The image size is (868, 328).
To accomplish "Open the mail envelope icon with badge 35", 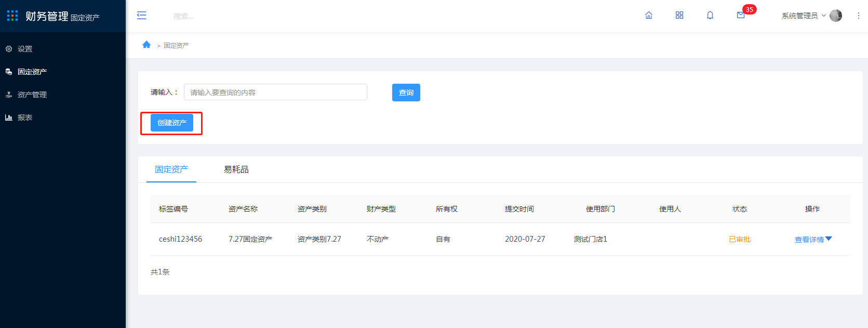I will [741, 16].
